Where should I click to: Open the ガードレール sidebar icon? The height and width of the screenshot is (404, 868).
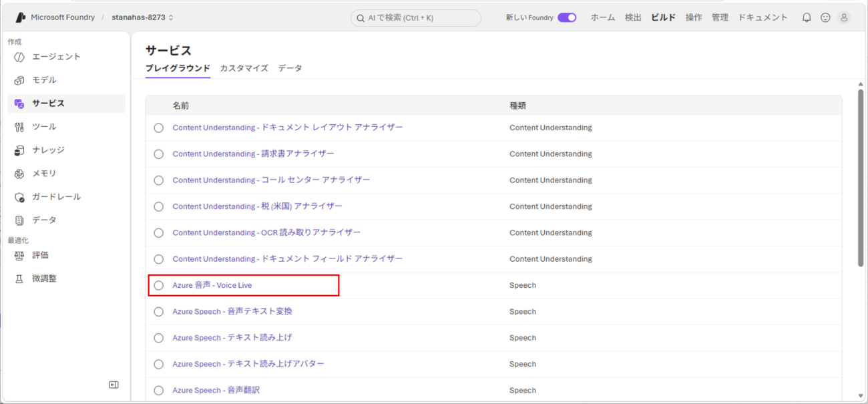pyautogui.click(x=19, y=197)
